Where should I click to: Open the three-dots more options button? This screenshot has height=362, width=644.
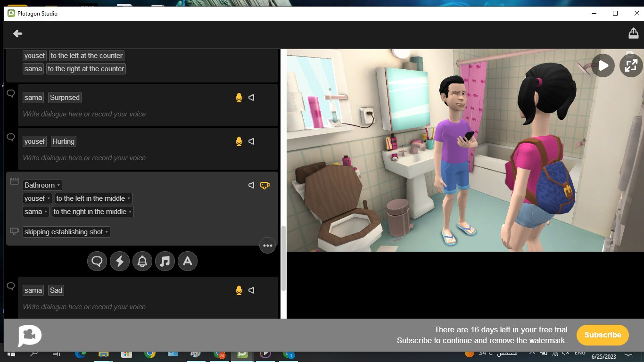[x=267, y=245]
